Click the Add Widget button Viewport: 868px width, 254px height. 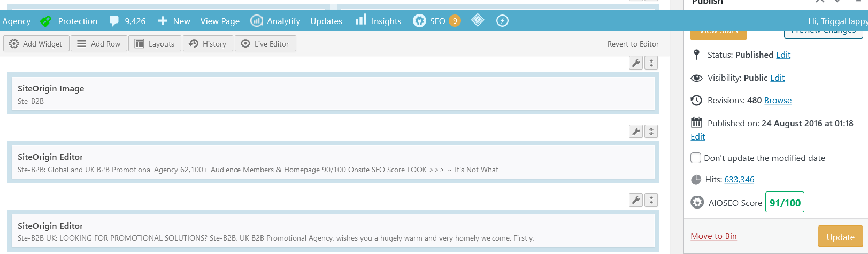36,44
